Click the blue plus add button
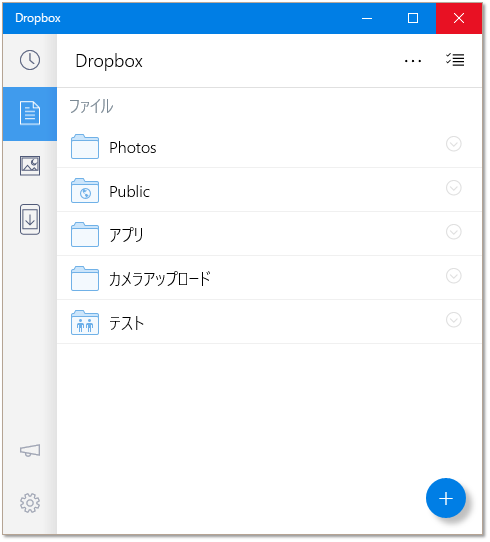490x542 pixels. tap(446, 498)
